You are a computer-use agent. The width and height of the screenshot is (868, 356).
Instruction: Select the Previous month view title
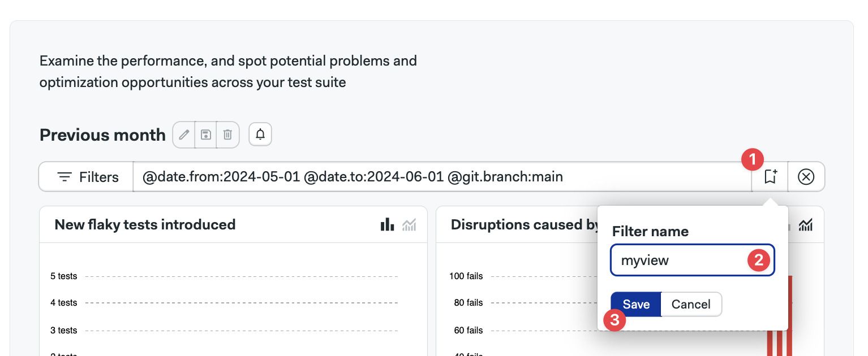tap(102, 135)
